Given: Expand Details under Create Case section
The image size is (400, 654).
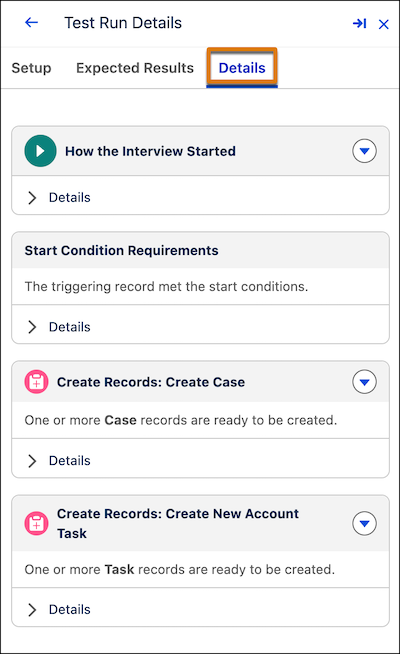Looking at the screenshot, I should [x=59, y=460].
